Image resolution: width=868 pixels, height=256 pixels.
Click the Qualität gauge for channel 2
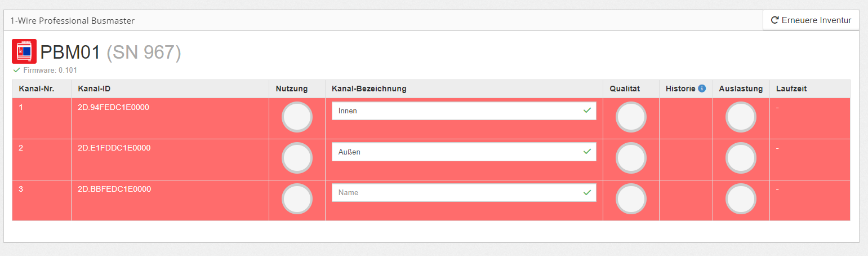click(631, 158)
